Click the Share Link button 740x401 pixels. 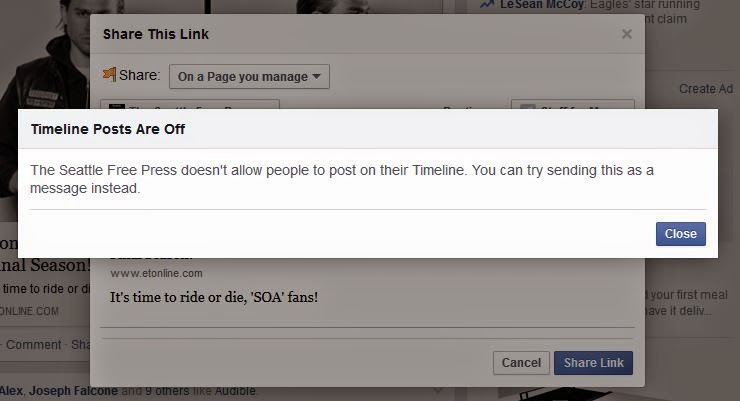[x=593, y=363]
